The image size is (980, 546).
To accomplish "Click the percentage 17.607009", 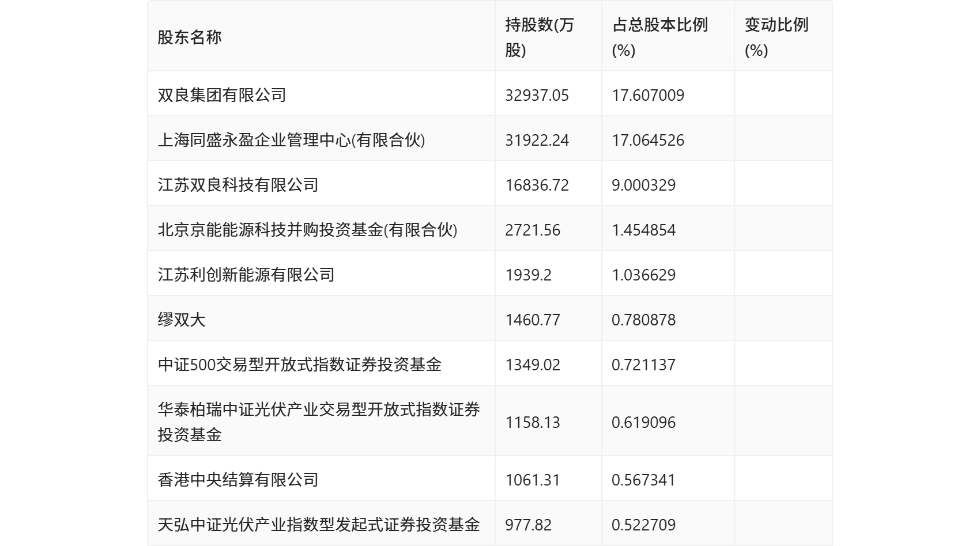I will point(648,95).
